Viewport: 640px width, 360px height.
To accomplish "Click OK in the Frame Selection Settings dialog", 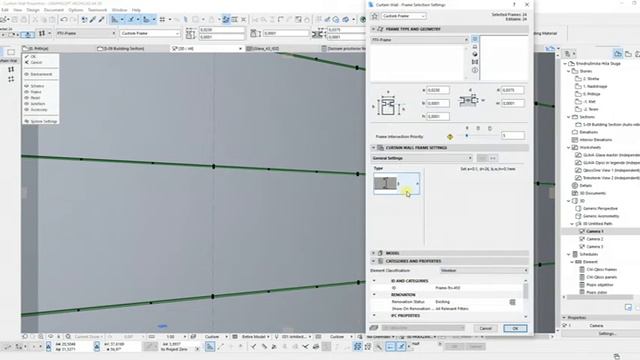I will point(515,328).
